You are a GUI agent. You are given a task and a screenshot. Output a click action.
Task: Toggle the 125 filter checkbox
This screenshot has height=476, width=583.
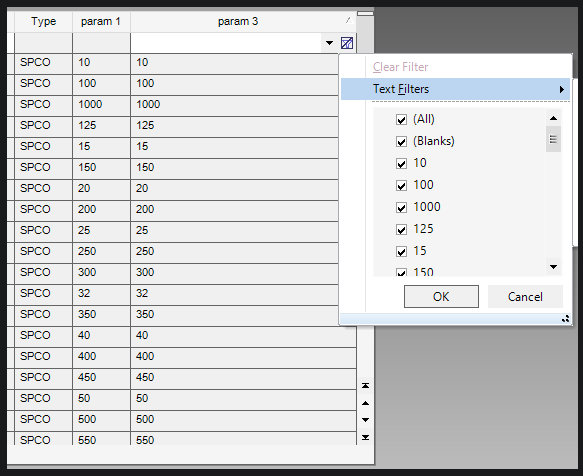[x=401, y=229]
